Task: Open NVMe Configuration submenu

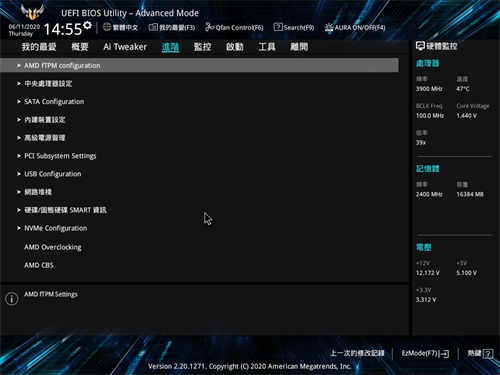Action: click(x=56, y=228)
